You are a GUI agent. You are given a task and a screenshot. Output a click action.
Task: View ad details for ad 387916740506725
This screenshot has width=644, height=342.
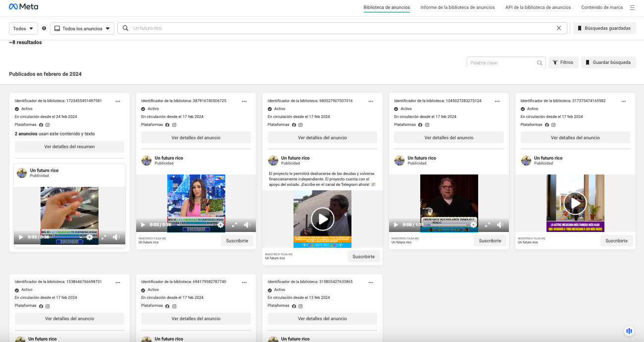pyautogui.click(x=196, y=138)
